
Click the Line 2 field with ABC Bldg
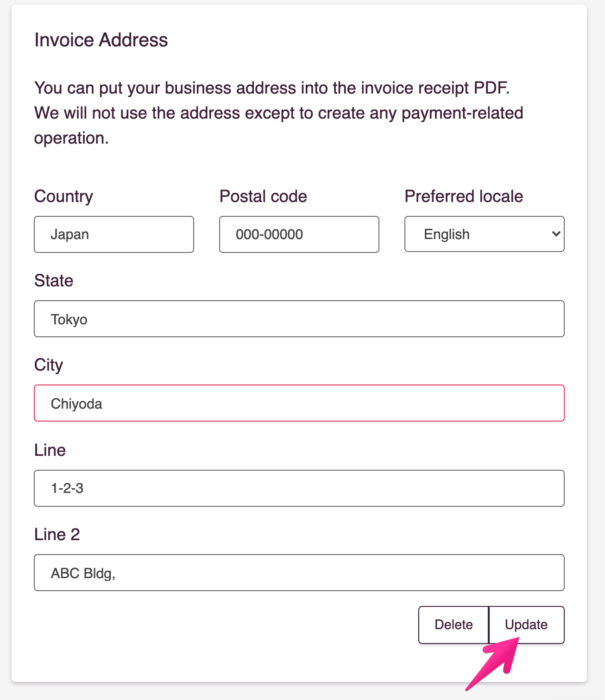(299, 573)
